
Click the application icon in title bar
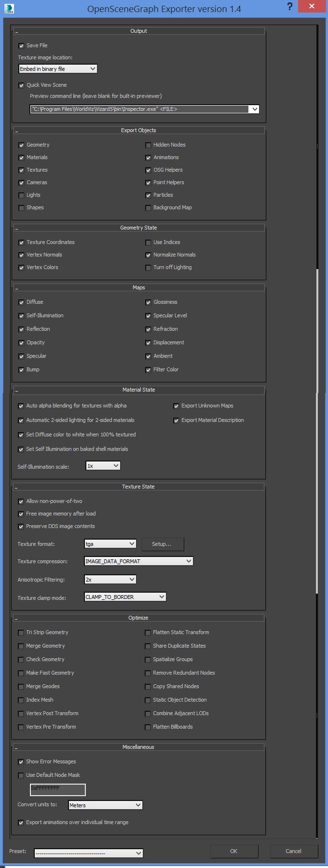coord(9,8)
